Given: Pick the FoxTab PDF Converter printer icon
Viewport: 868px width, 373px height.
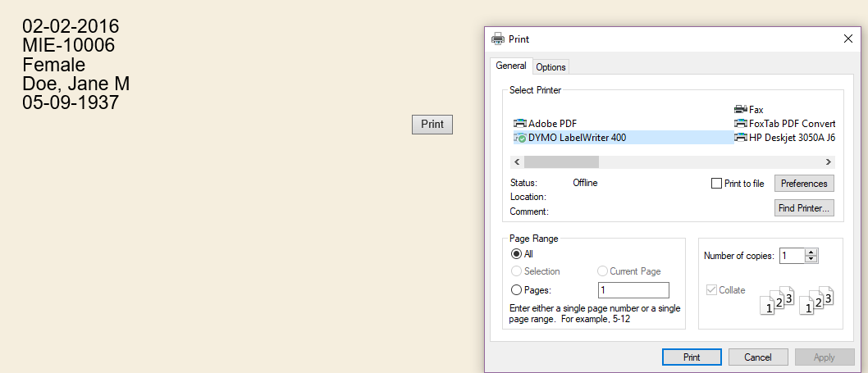Looking at the screenshot, I should 741,124.
